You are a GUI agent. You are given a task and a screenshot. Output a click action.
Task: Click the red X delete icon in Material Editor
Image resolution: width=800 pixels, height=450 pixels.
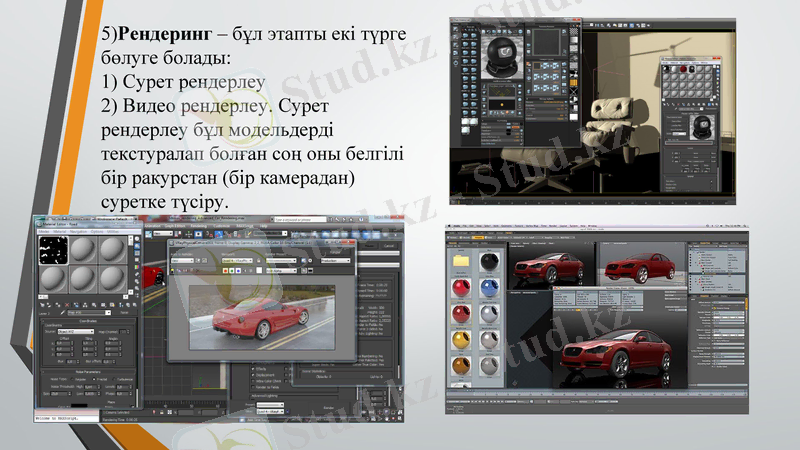(x=67, y=305)
